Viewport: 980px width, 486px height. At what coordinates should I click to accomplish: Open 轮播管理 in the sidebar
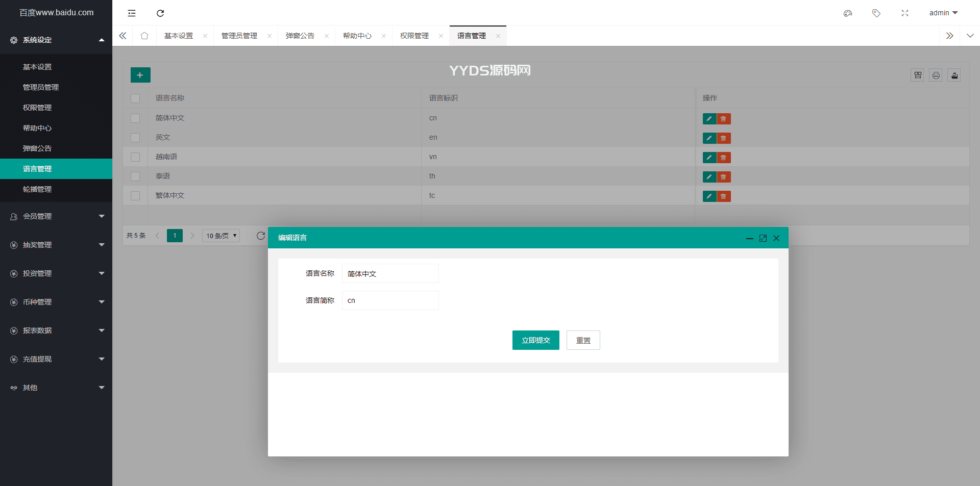coord(56,189)
